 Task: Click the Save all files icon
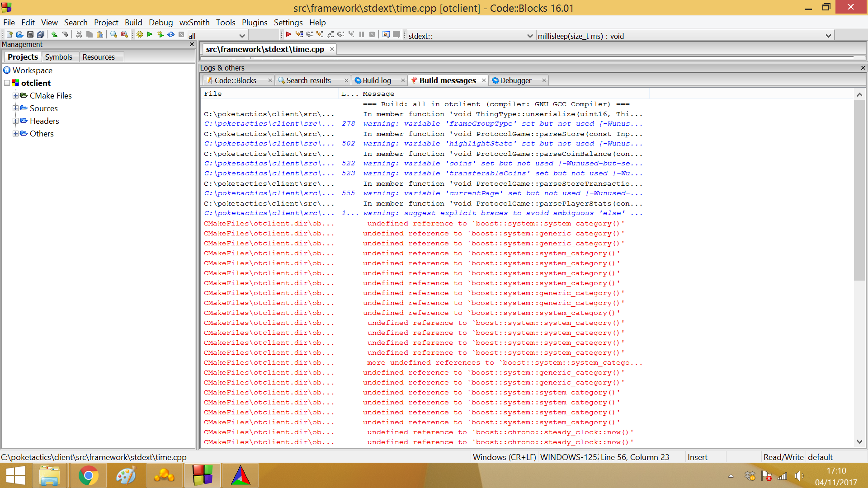pyautogui.click(x=41, y=34)
